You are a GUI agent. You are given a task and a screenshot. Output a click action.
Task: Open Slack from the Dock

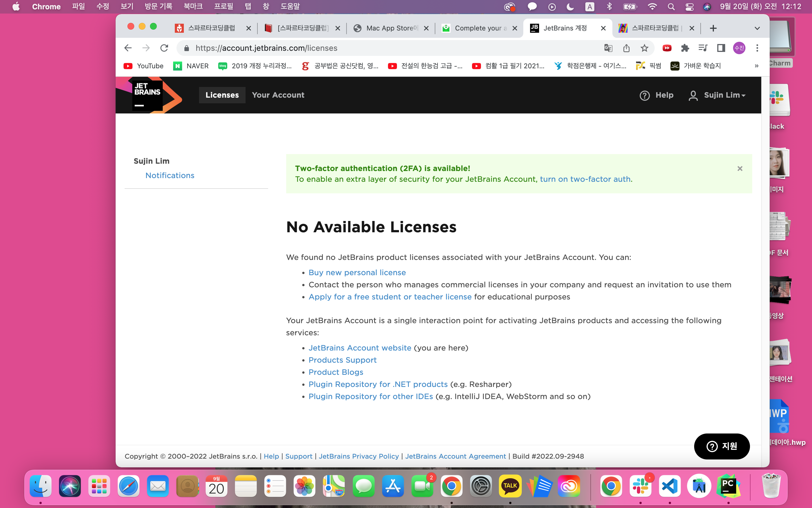[x=641, y=486]
